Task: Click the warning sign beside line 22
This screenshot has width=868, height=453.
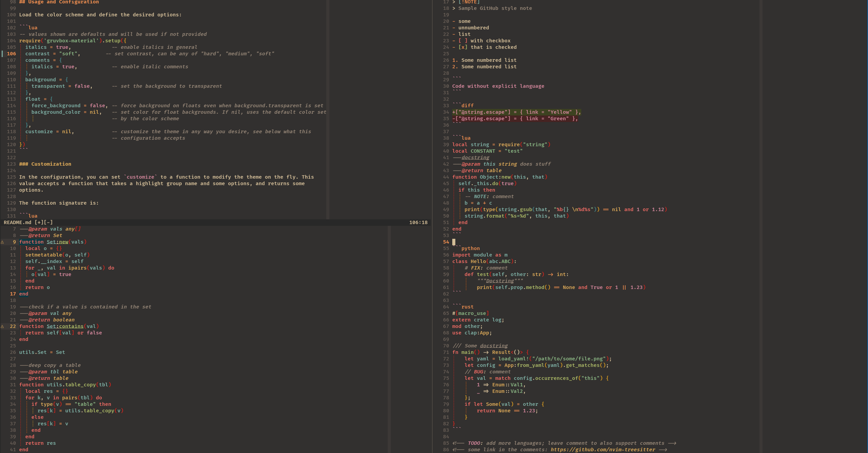Action: coord(2,326)
